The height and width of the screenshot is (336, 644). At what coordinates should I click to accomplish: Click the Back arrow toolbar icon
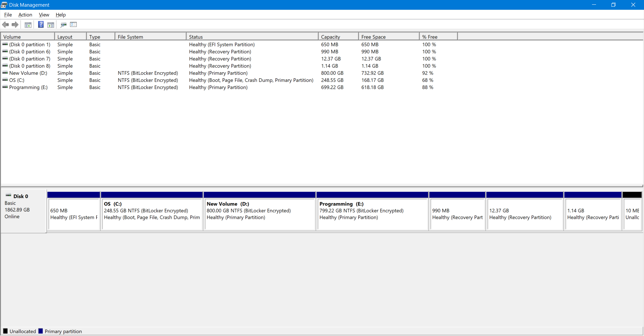[5, 25]
